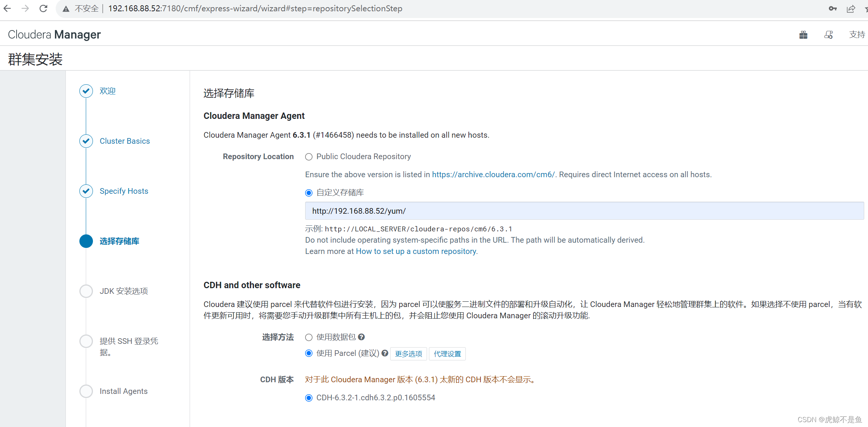The image size is (868, 427).
Task: Choose the 使用数据包 install method
Action: click(309, 337)
